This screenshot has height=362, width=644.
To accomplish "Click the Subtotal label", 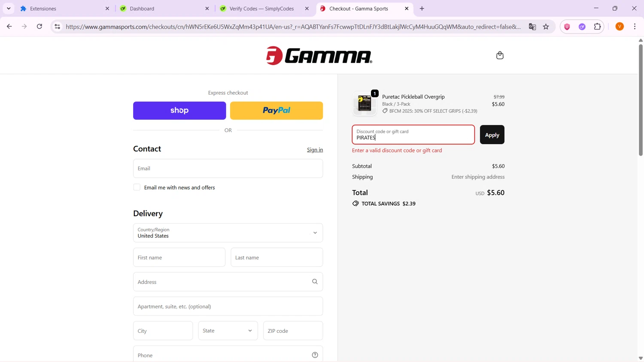I will pos(362,166).
